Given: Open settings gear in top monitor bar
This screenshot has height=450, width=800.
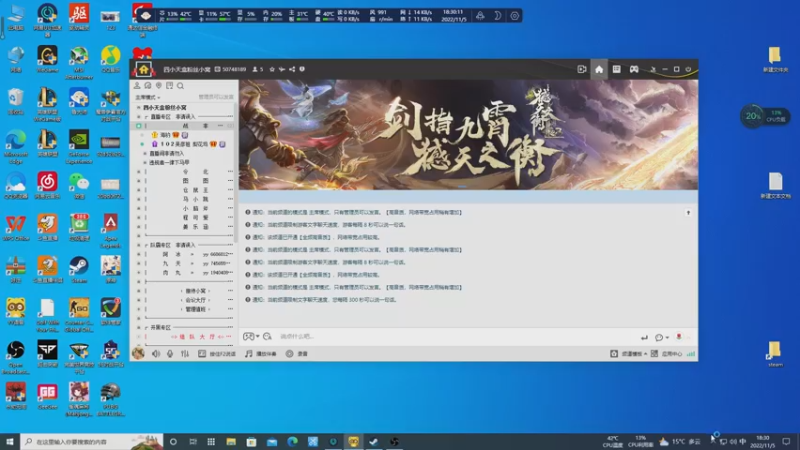Looking at the screenshot, I should 514,16.
